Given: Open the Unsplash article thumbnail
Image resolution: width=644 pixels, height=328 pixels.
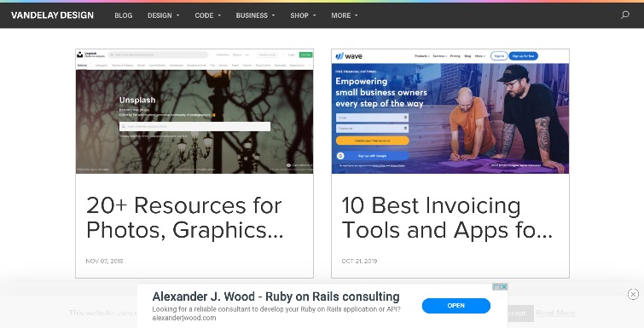Looking at the screenshot, I should tap(194, 111).
